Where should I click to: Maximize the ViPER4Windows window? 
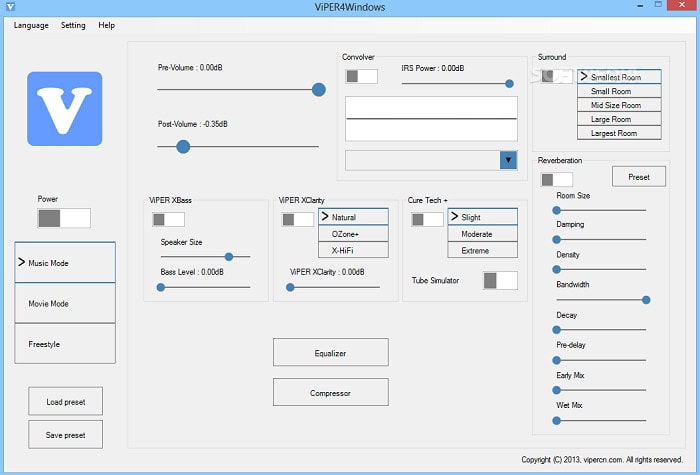[658, 5]
